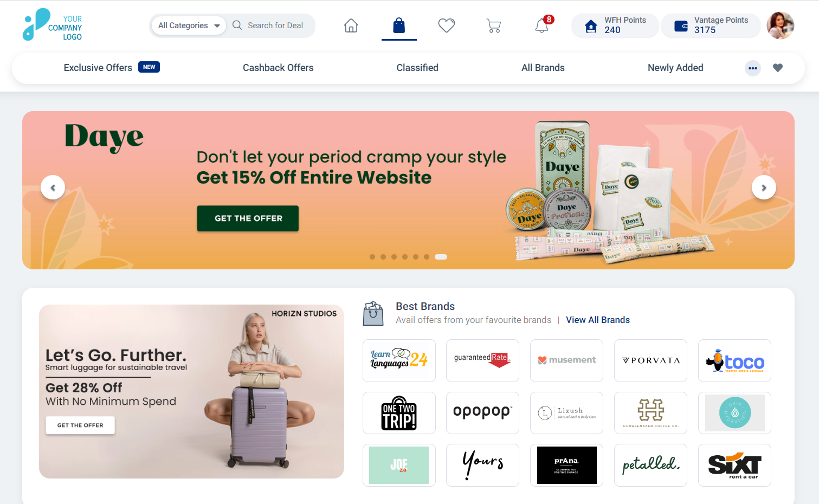The image size is (819, 504).
Task: Click the filled heart favorites icon in menu bar
Action: click(778, 68)
